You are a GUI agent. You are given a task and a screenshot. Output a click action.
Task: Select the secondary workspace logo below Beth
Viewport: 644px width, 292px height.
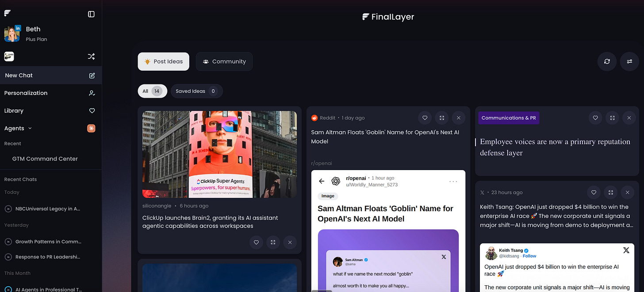pyautogui.click(x=9, y=56)
